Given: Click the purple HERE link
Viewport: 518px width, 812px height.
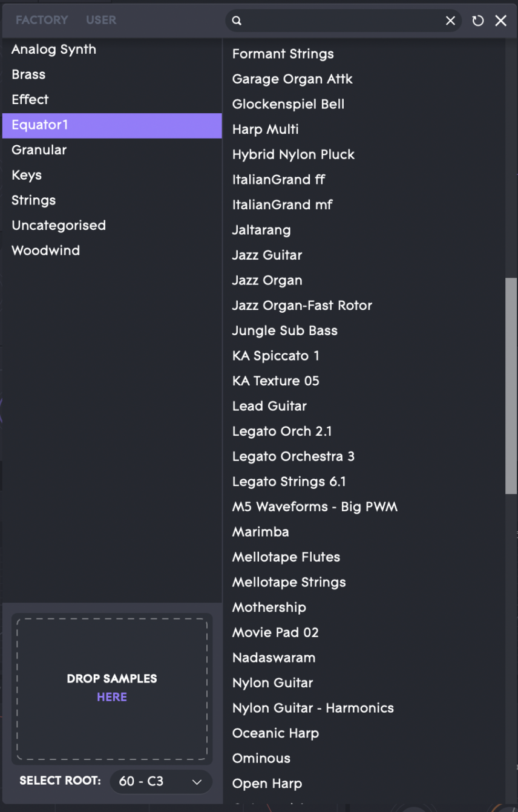Looking at the screenshot, I should click(112, 697).
